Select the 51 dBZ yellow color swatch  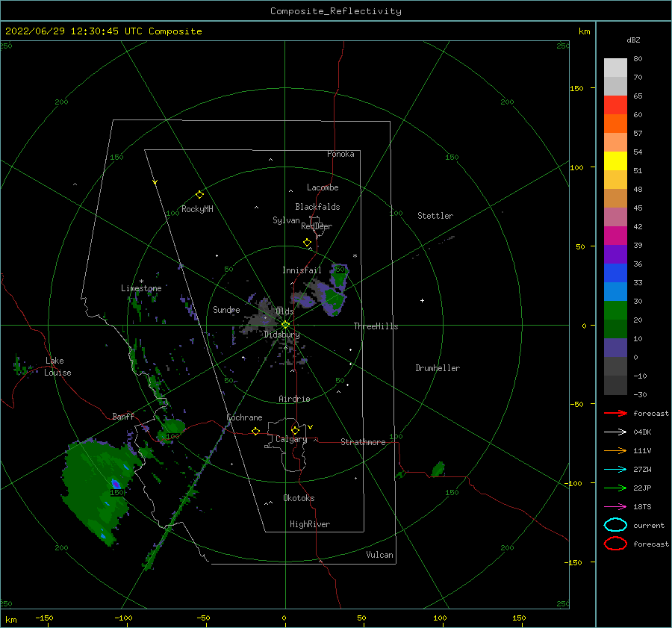click(x=615, y=161)
